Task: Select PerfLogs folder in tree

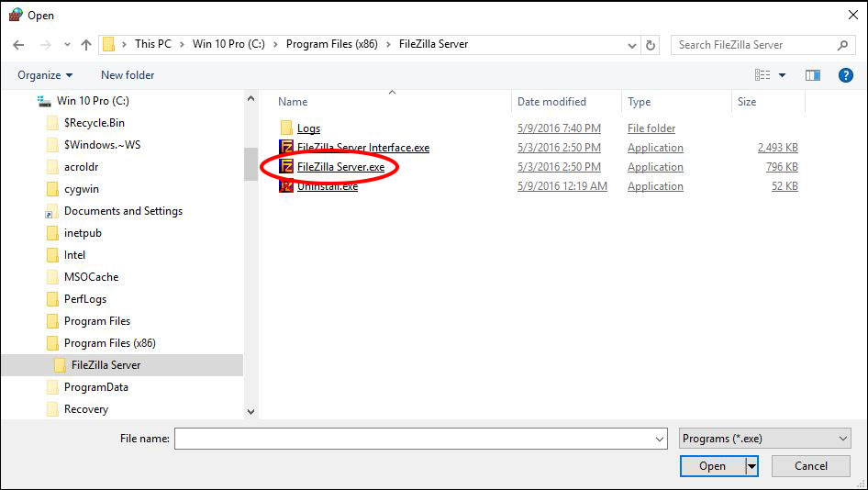Action: (85, 299)
